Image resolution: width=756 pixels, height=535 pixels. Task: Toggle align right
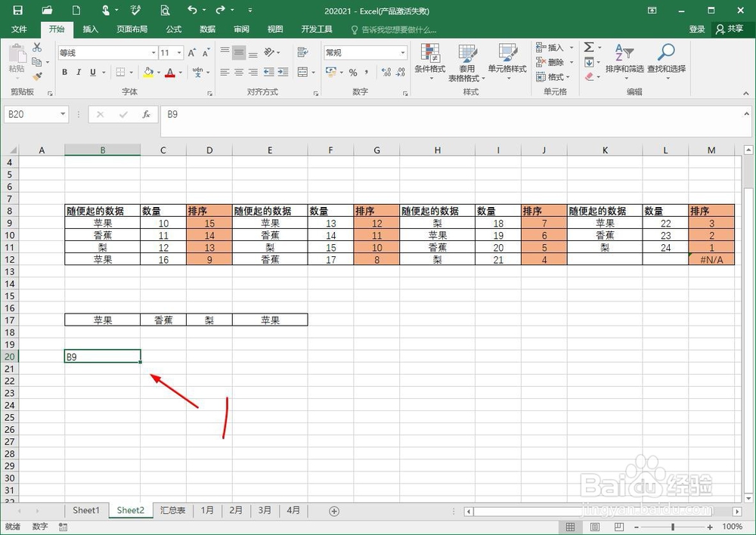253,73
